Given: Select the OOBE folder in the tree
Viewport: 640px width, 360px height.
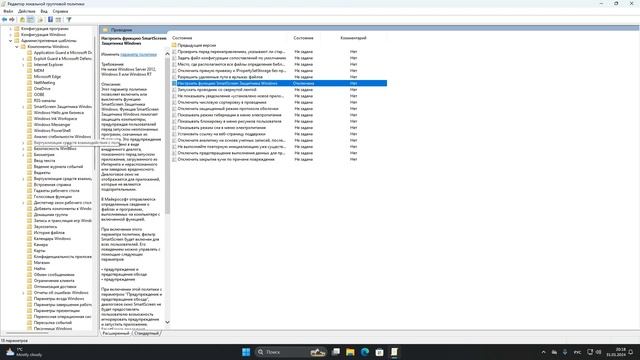Looking at the screenshot, I should point(39,95).
